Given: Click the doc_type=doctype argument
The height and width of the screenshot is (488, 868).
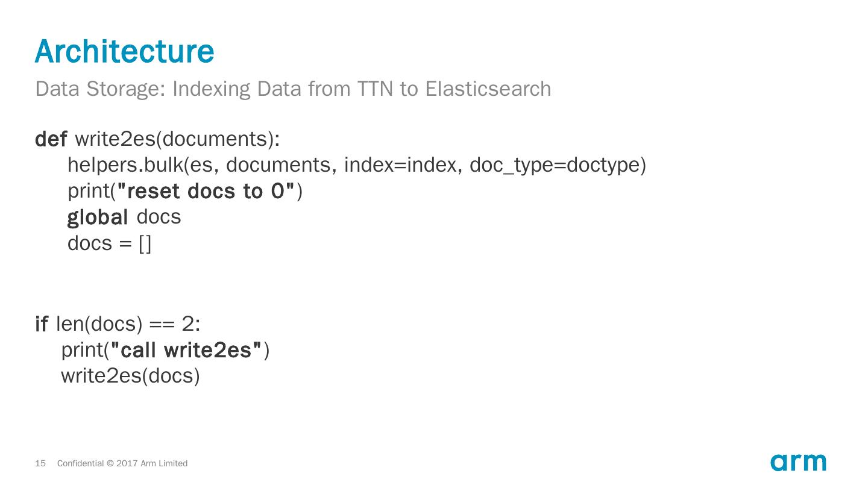Looking at the screenshot, I should (x=558, y=165).
